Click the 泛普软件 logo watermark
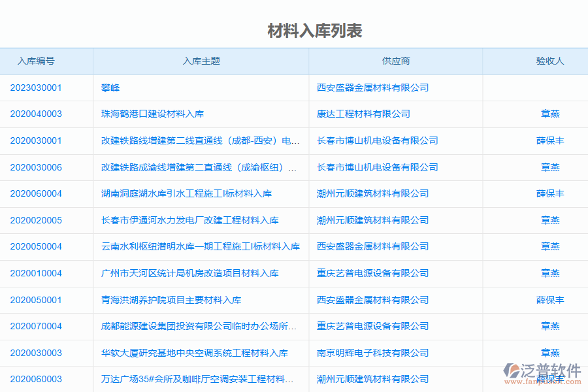The width and height of the screenshot is (588, 392). click(x=543, y=370)
